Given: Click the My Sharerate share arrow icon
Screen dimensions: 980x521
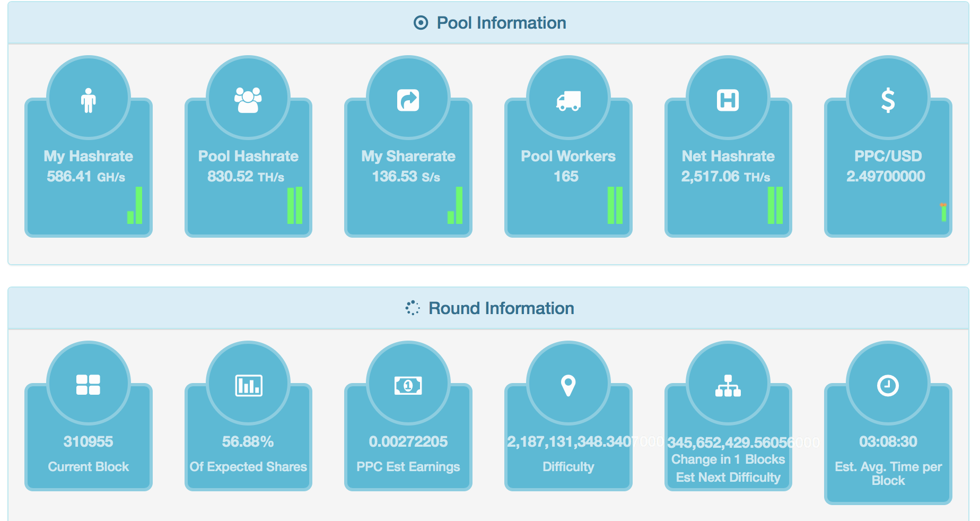Looking at the screenshot, I should [x=408, y=100].
